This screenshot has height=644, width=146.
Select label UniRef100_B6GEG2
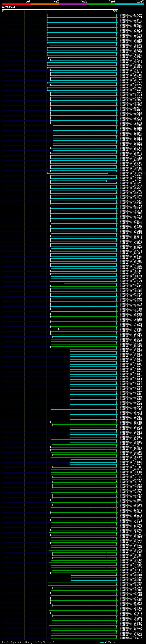[x=131, y=602]
